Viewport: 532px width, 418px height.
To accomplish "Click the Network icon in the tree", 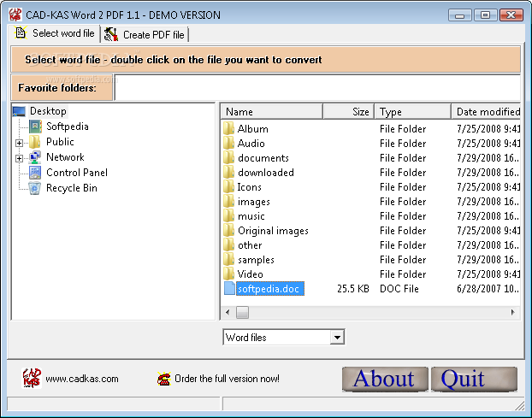I will click(x=35, y=157).
